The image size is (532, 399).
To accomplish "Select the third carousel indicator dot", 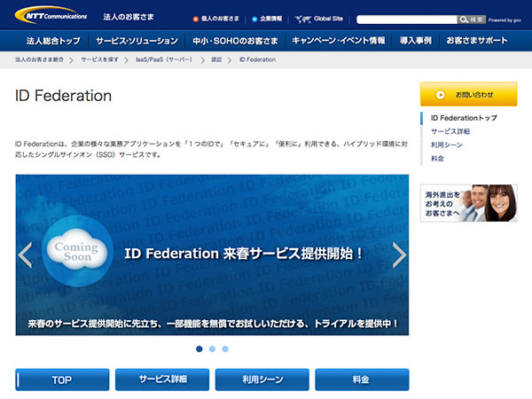I will tap(225, 348).
